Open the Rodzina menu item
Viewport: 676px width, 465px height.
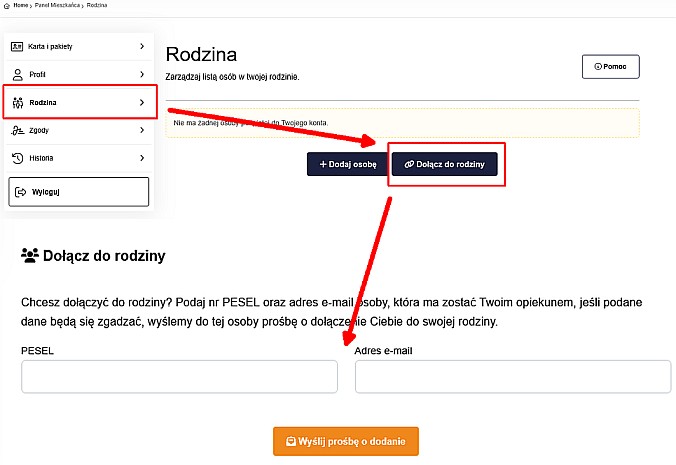click(78, 102)
